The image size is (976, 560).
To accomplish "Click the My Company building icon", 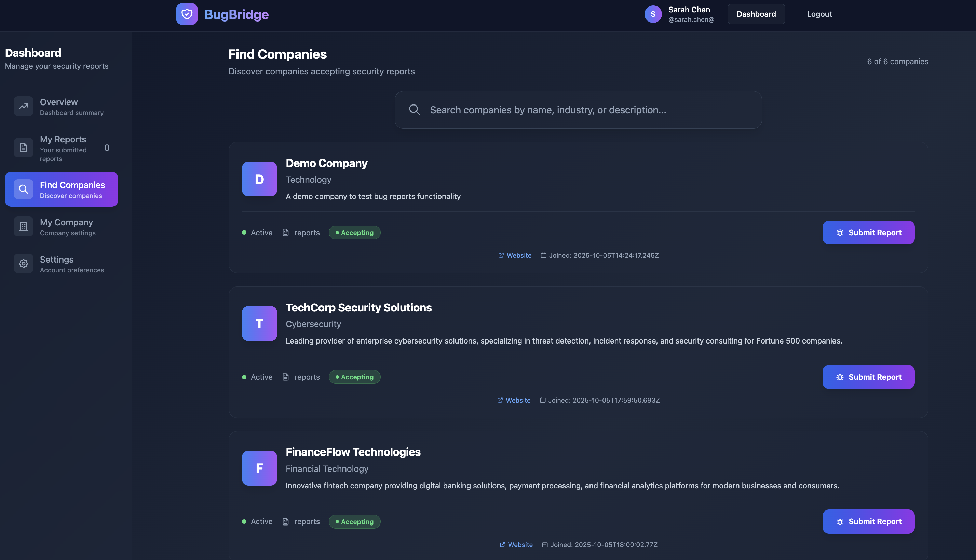I will [x=24, y=226].
